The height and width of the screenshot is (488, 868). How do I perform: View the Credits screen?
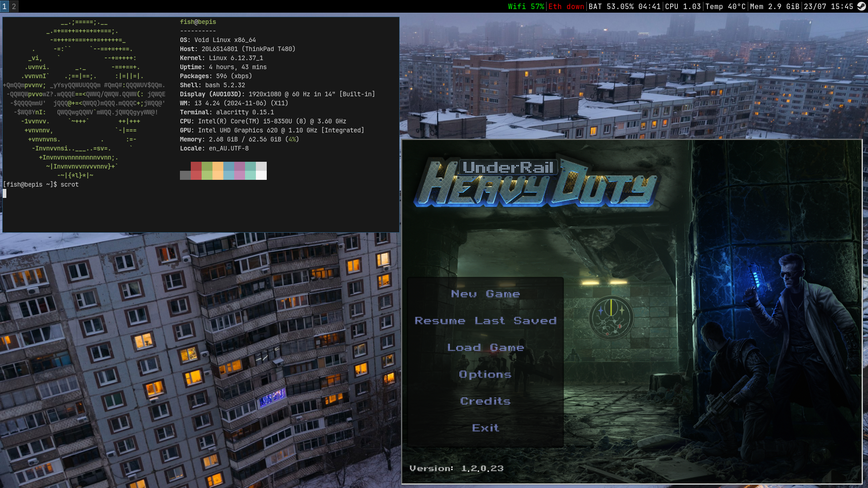[486, 401]
